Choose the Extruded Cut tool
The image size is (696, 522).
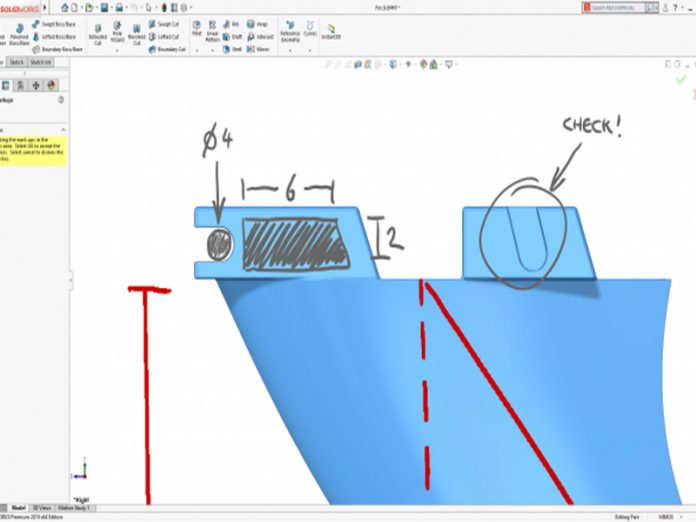pos(97,37)
